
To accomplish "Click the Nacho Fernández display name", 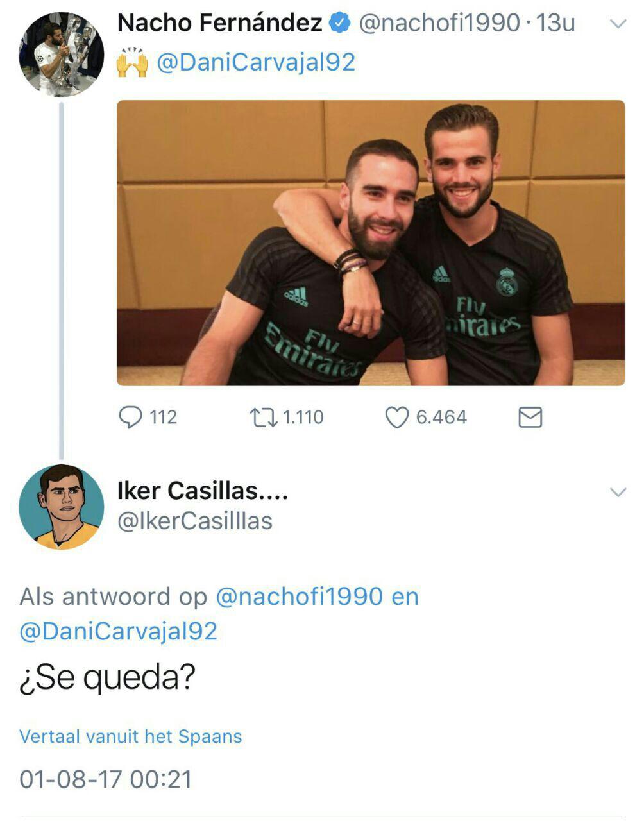I will point(219,23).
